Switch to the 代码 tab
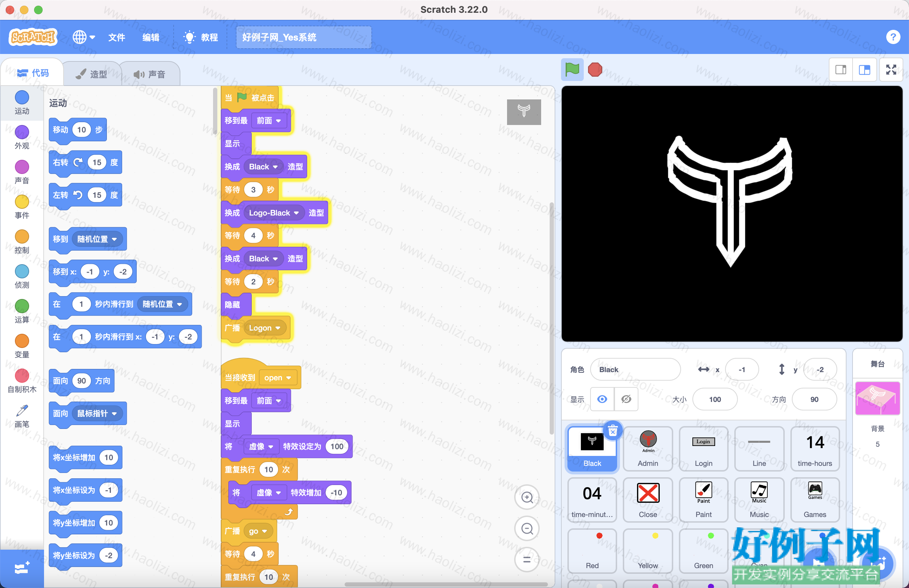 (x=33, y=73)
